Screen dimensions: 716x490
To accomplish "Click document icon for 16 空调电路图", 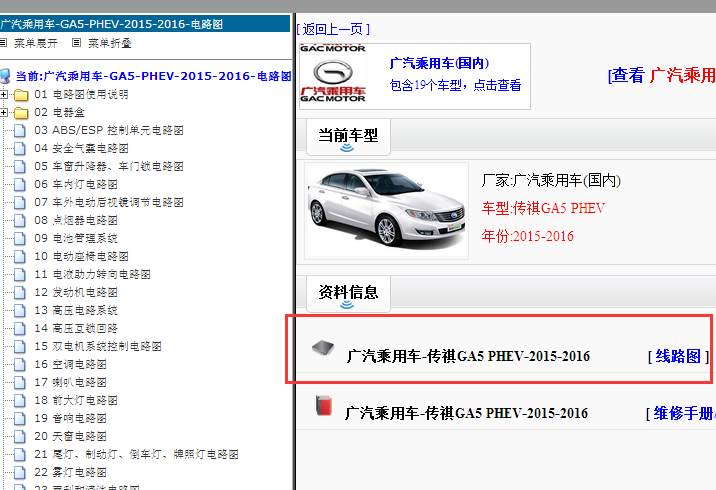I will coord(20,364).
